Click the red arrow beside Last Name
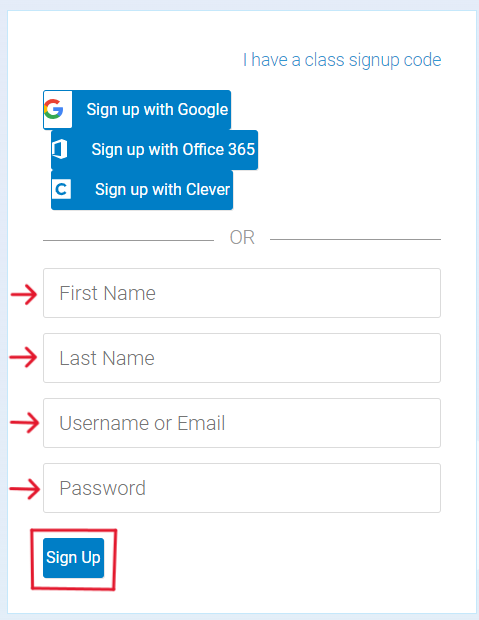The width and height of the screenshot is (479, 620). (x=23, y=357)
